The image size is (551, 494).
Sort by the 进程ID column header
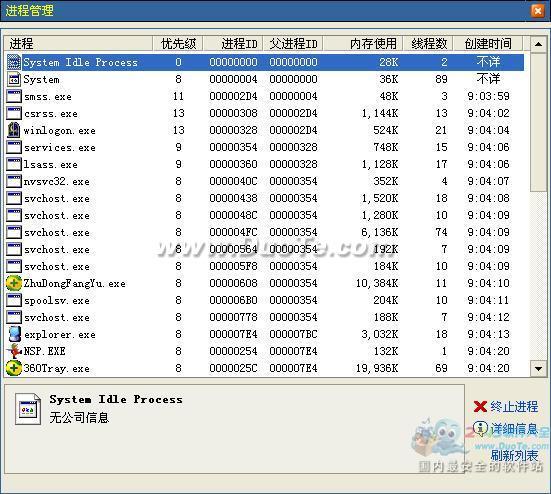pos(233,44)
